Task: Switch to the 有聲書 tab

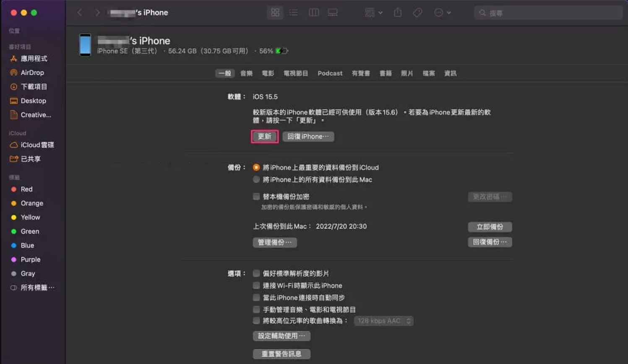Action: [361, 73]
